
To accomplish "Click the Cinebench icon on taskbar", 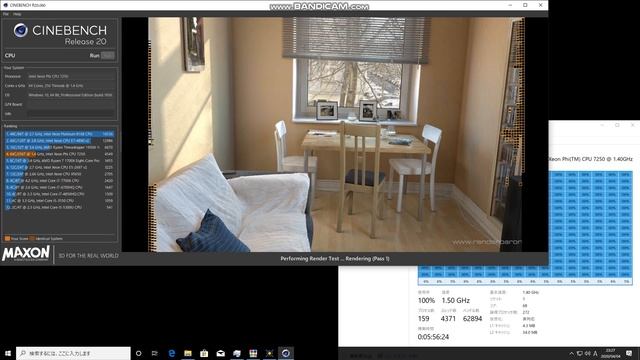I will pyautogui.click(x=286, y=353).
